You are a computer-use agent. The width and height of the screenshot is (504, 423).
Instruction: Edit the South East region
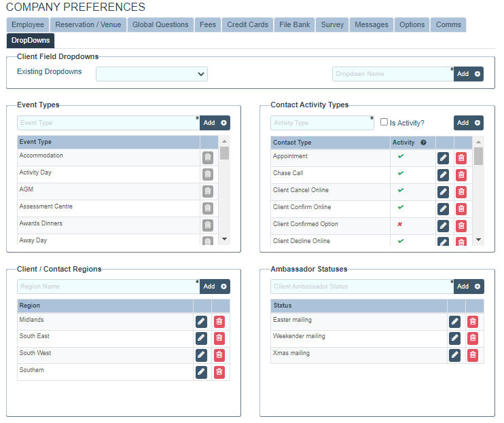pos(201,338)
